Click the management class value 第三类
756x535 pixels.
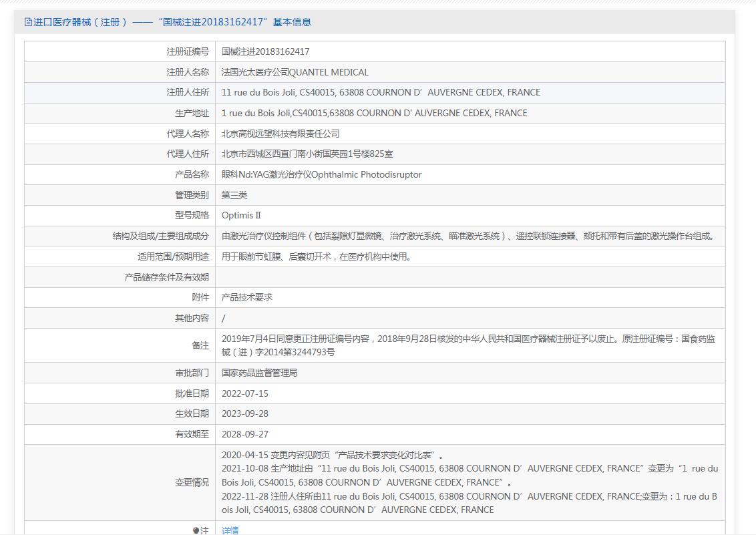tap(234, 195)
